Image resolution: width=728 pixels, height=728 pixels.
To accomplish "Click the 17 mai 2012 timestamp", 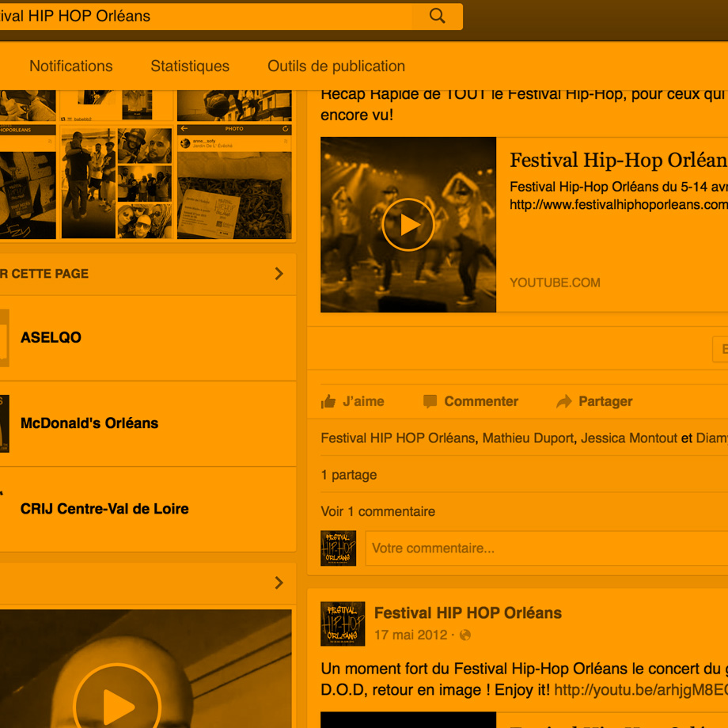I will tap(411, 635).
